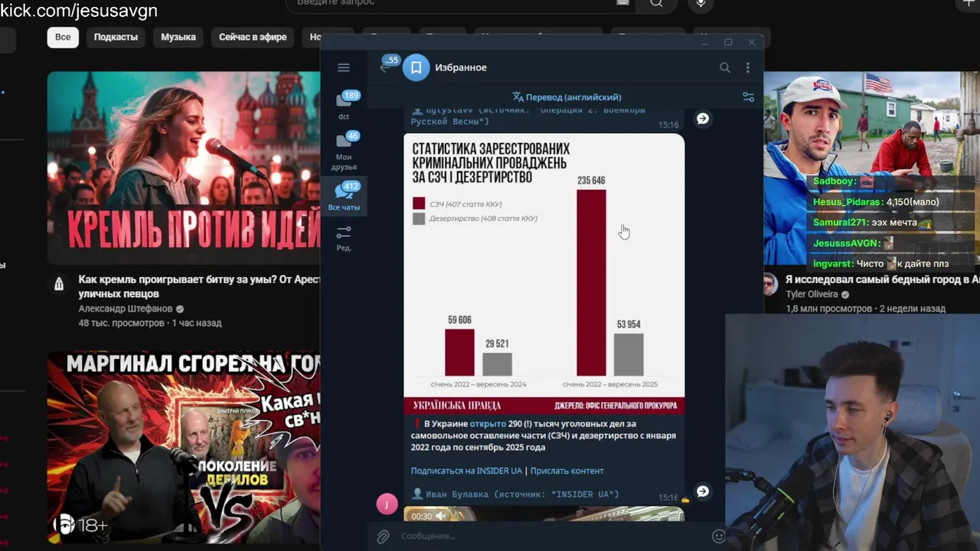Open Александр Штефанов channel link
The width and height of the screenshot is (980, 551).
tap(126, 308)
